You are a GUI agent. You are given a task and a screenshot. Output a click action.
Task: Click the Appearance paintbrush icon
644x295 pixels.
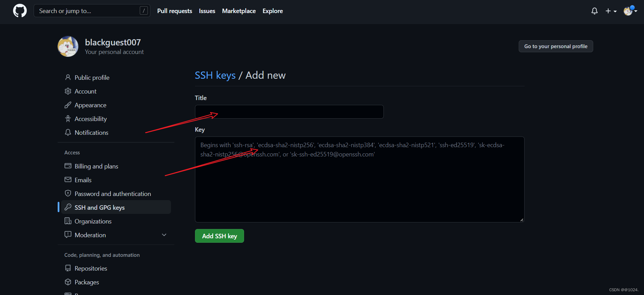tap(68, 105)
